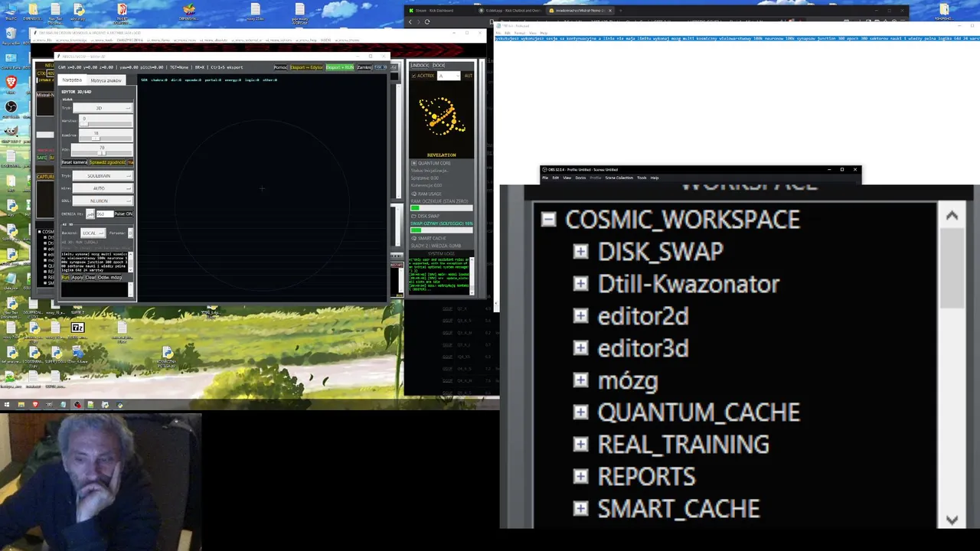This screenshot has height=551, width=980.
Task: Switch to the Matryca znaków tab
Action: point(106,80)
